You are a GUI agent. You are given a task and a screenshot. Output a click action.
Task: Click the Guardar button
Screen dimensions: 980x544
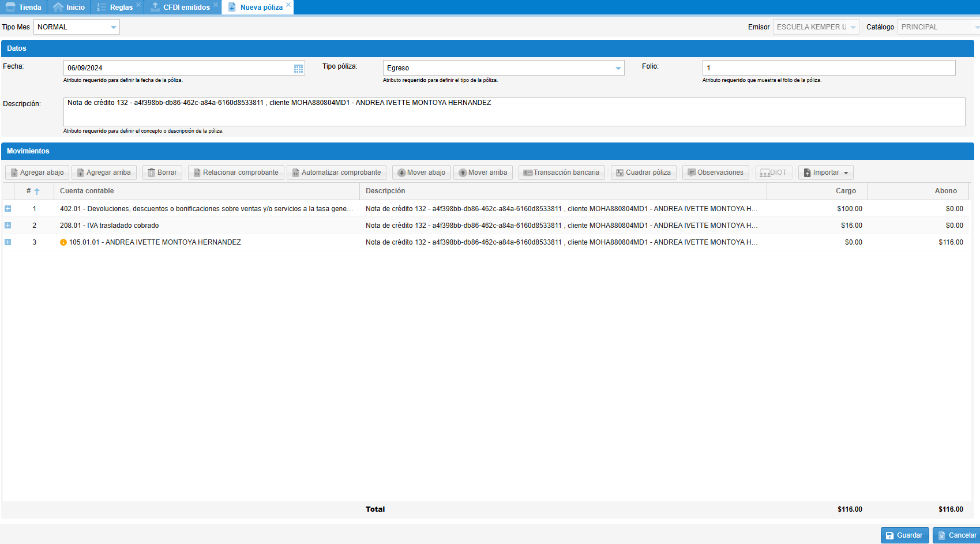pos(904,535)
